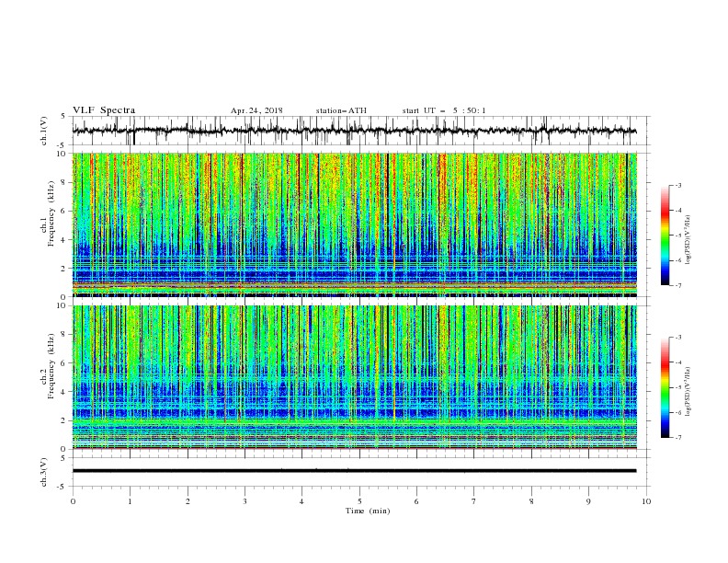Click the time axis tick label "5"
728x563 pixels.
pos(359,501)
